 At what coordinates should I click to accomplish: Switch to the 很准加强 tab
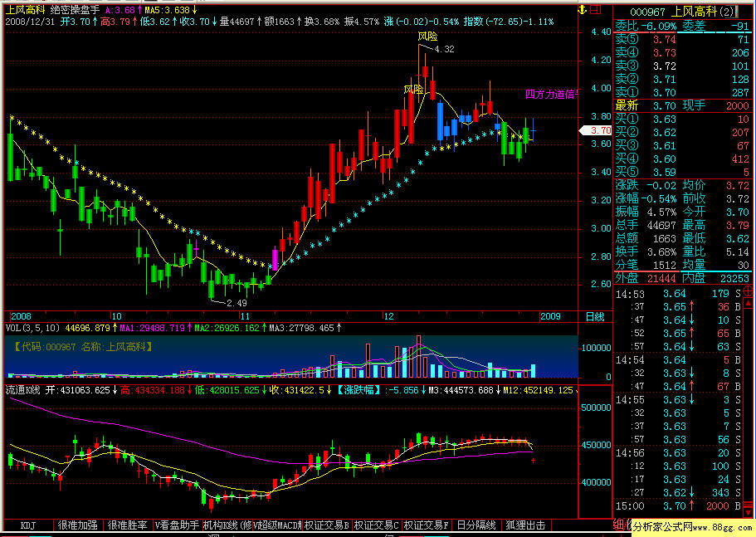(x=78, y=525)
